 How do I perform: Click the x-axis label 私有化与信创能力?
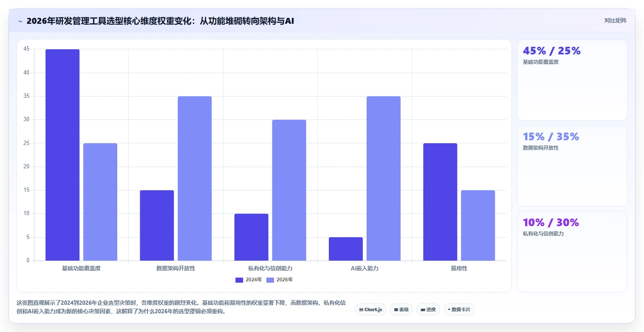(x=270, y=269)
